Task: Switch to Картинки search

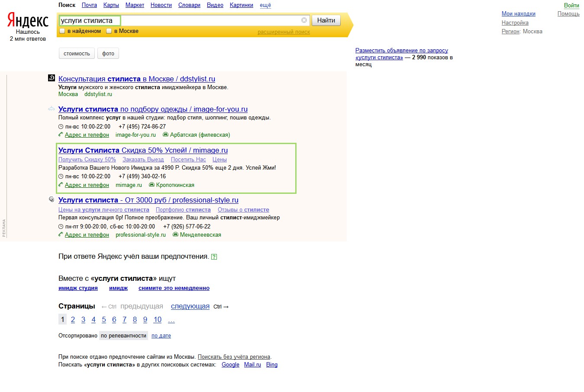Action: [x=242, y=5]
